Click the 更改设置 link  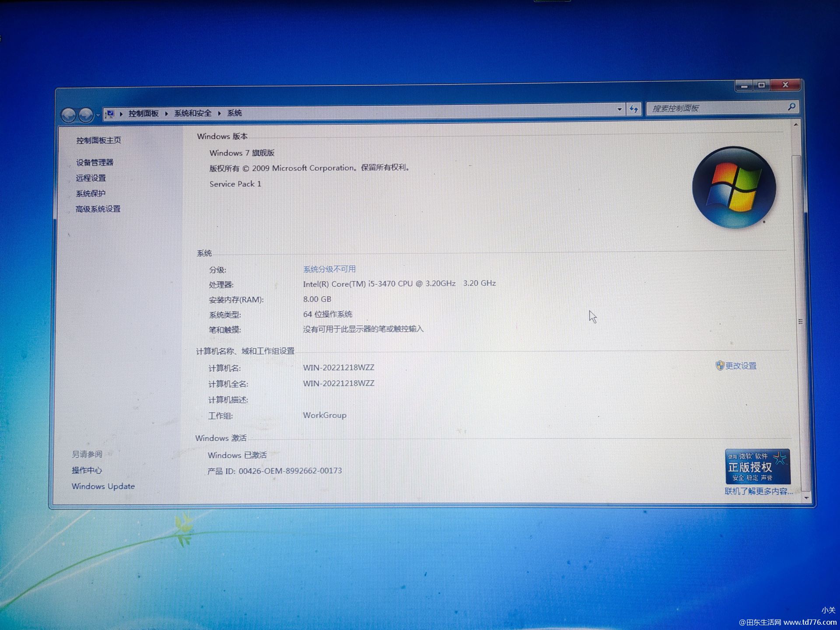741,366
